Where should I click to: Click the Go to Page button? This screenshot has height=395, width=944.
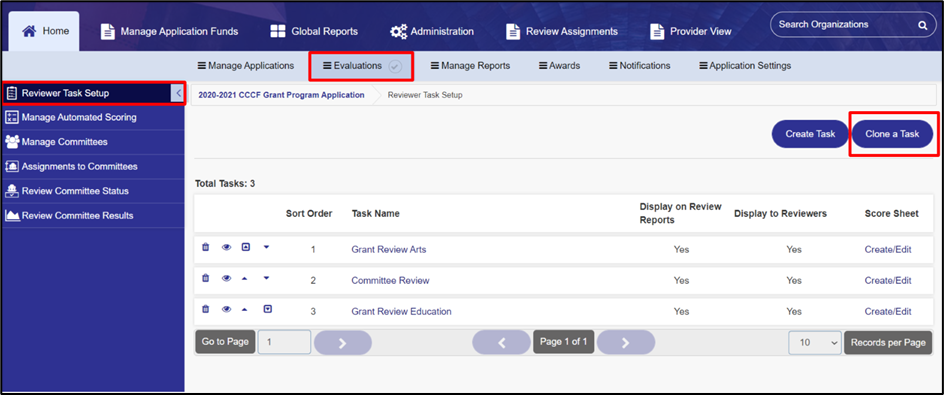point(225,342)
